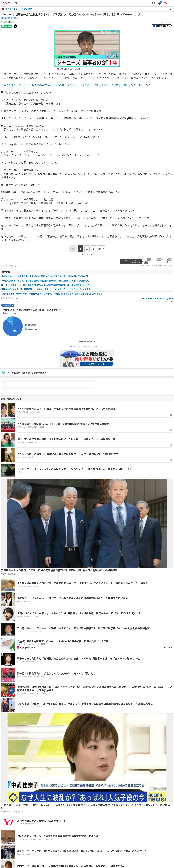Dismiss the 「当事者の会」結成から1年 recommended article
The image size is (174, 868).
coord(171,430)
